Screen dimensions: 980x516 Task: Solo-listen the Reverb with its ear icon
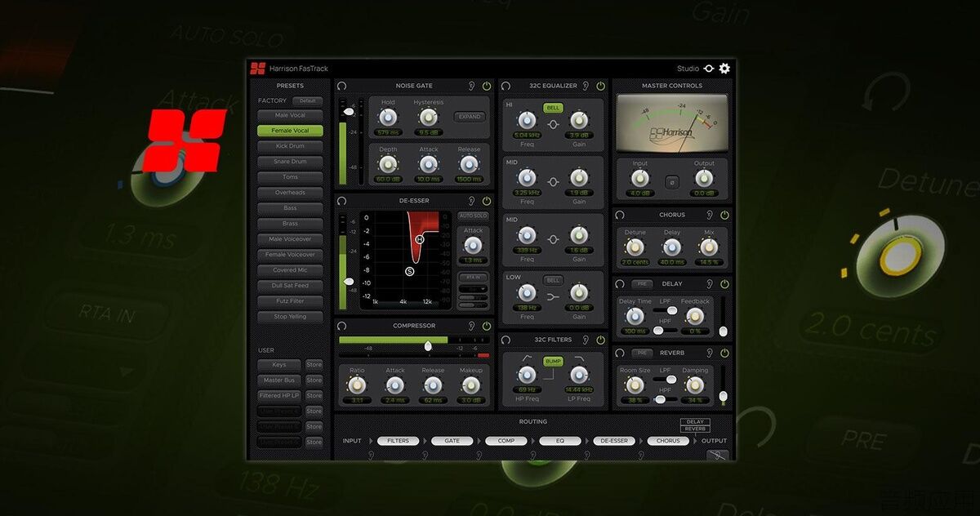click(x=709, y=353)
